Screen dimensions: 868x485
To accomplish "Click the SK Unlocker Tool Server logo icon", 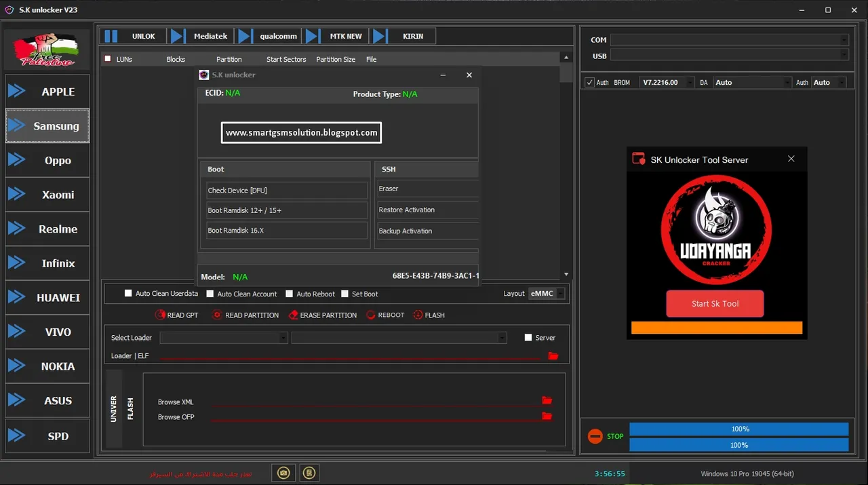I will [638, 159].
